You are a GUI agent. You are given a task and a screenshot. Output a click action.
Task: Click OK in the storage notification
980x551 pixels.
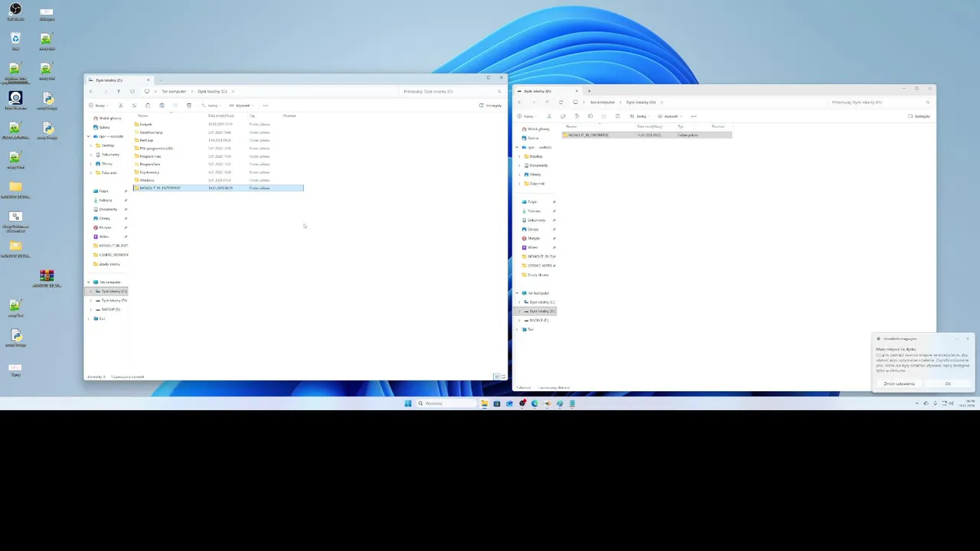pos(948,383)
